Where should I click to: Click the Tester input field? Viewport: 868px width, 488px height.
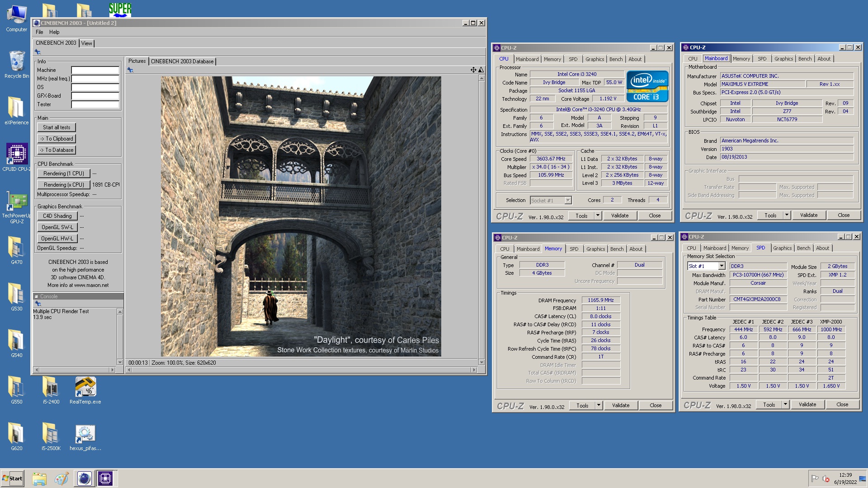(95, 104)
